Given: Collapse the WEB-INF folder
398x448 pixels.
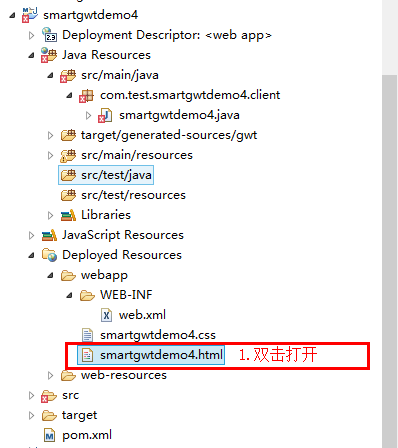Looking at the screenshot, I should 69,295.
